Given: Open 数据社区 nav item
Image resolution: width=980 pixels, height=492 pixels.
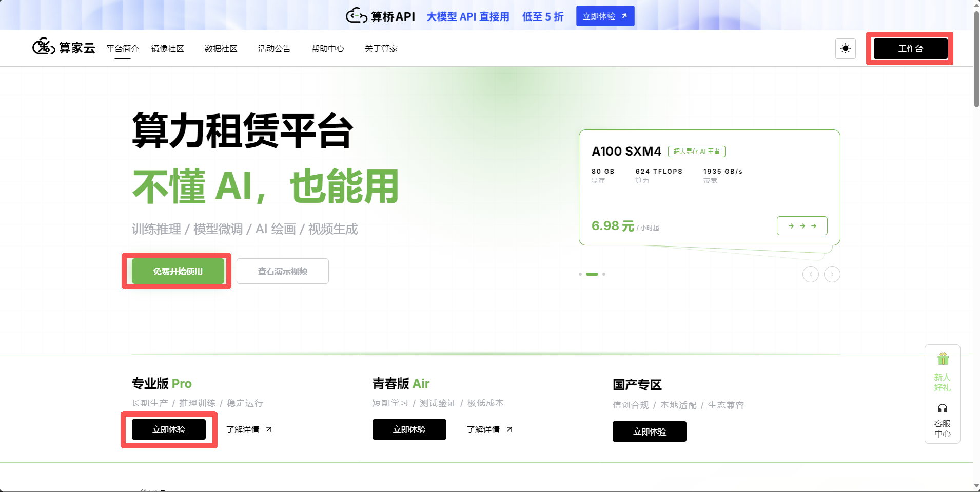Looking at the screenshot, I should 221,48.
